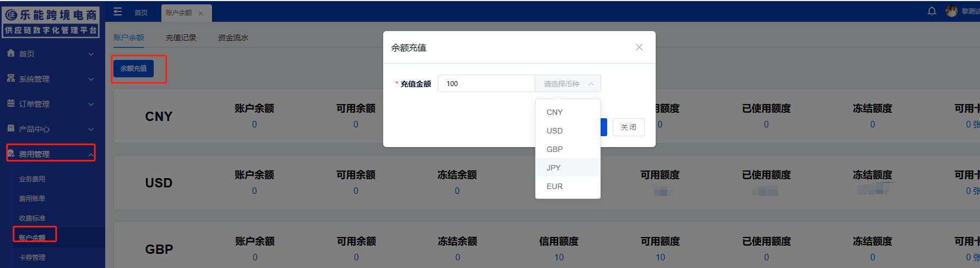Click the 系统管理 sidebar icon

[x=11, y=78]
